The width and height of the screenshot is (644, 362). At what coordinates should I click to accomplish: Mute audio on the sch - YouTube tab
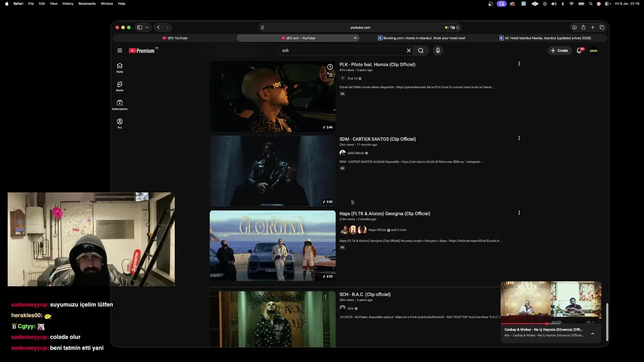click(x=355, y=38)
